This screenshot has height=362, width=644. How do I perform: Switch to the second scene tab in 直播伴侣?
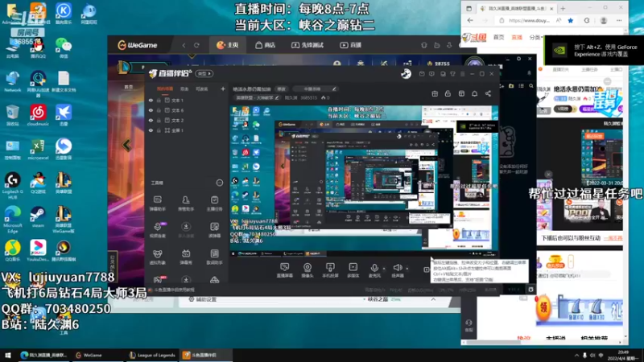point(184,88)
